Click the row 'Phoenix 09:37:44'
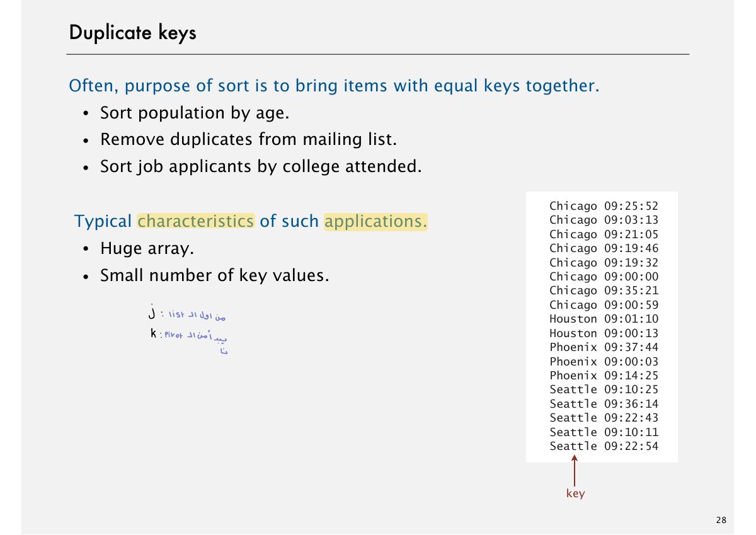Screen dimensions: 756x535 coord(604,347)
